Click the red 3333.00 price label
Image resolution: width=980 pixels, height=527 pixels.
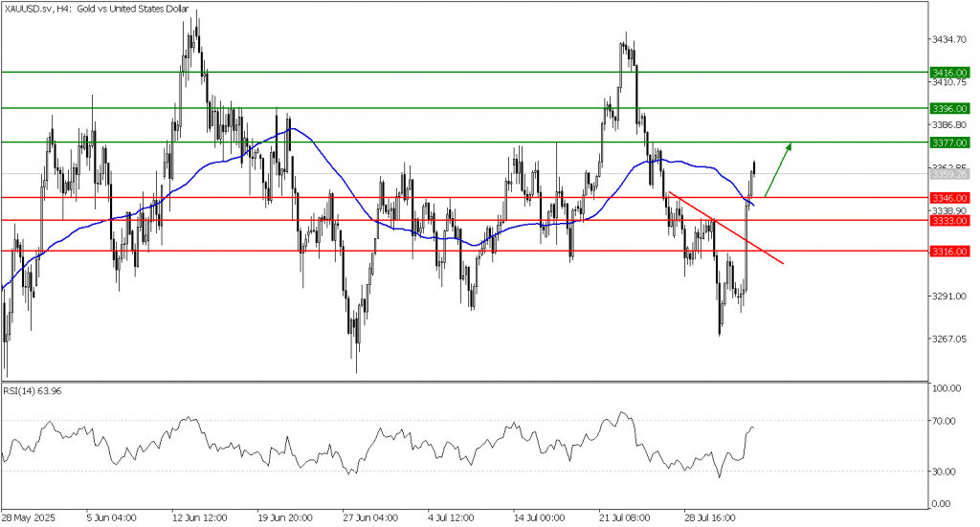point(949,220)
